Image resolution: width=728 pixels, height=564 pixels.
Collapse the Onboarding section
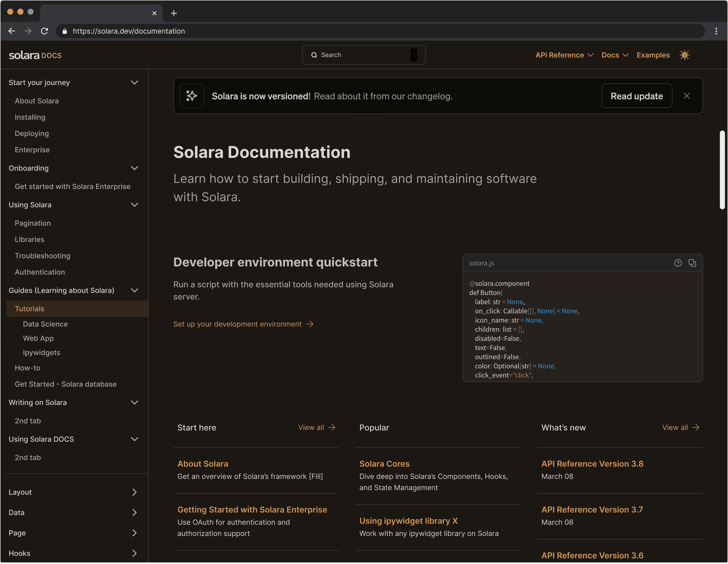(x=134, y=168)
